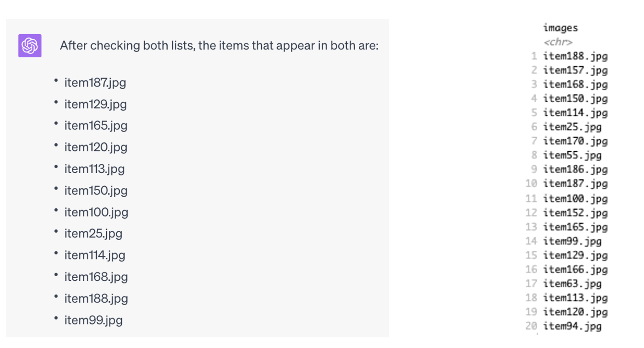644x348 pixels.
Task: Click the purple ChatGPT avatar icon
Action: [30, 46]
